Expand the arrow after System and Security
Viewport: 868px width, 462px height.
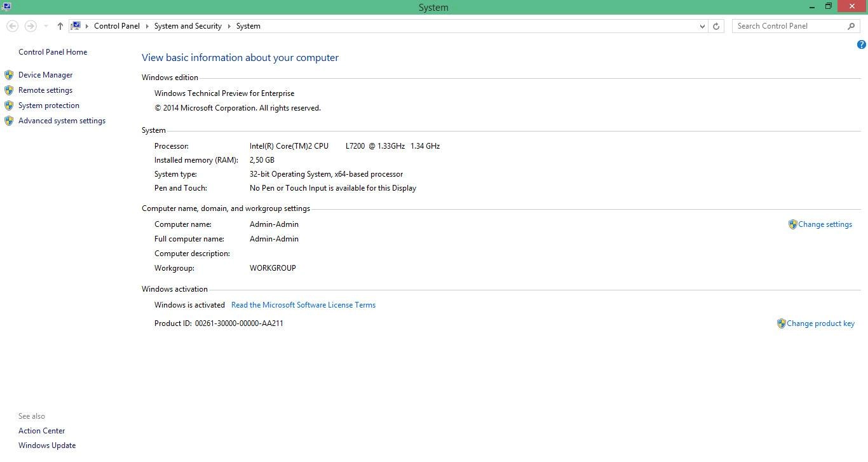(229, 26)
